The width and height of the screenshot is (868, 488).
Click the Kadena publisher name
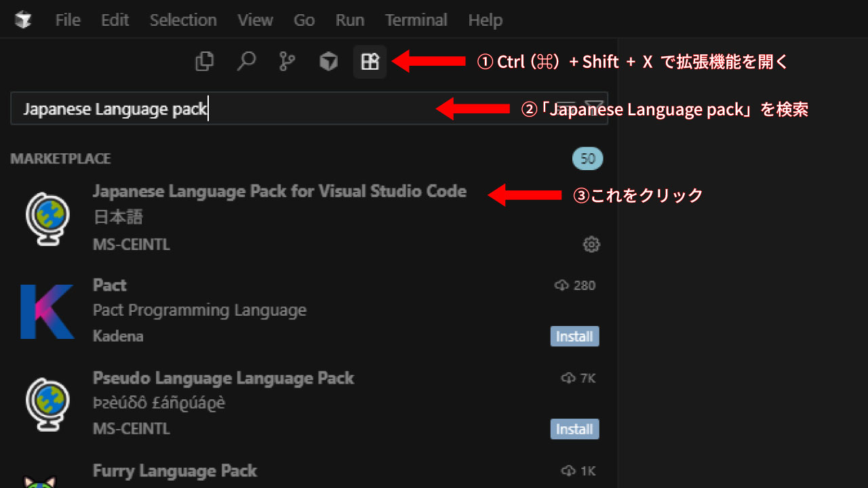(x=118, y=336)
